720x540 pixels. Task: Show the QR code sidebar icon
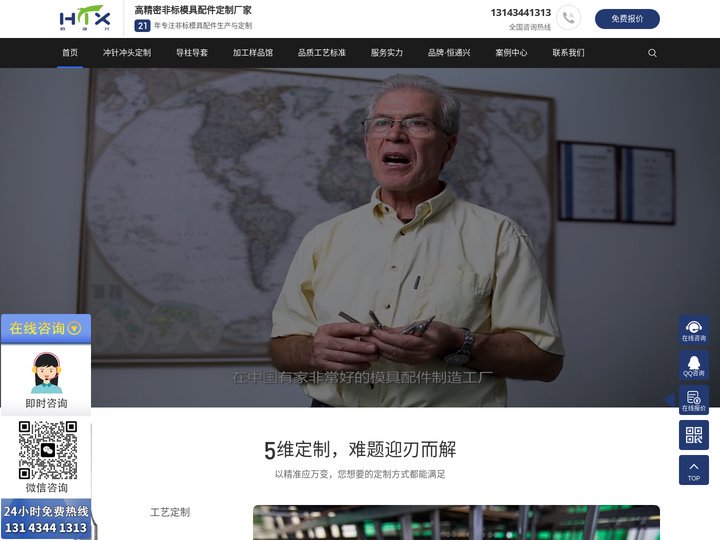pos(693,435)
